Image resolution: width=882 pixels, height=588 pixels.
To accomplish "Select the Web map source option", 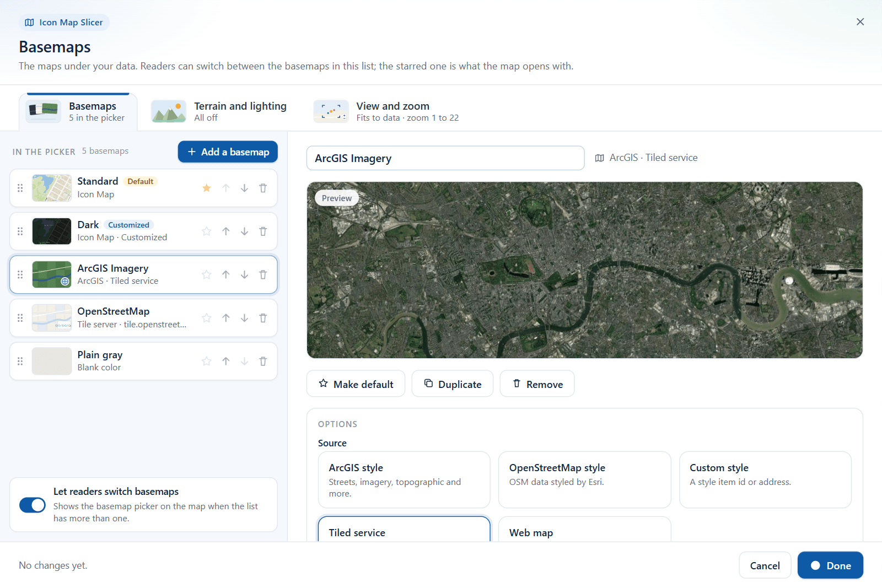I will 585,530.
